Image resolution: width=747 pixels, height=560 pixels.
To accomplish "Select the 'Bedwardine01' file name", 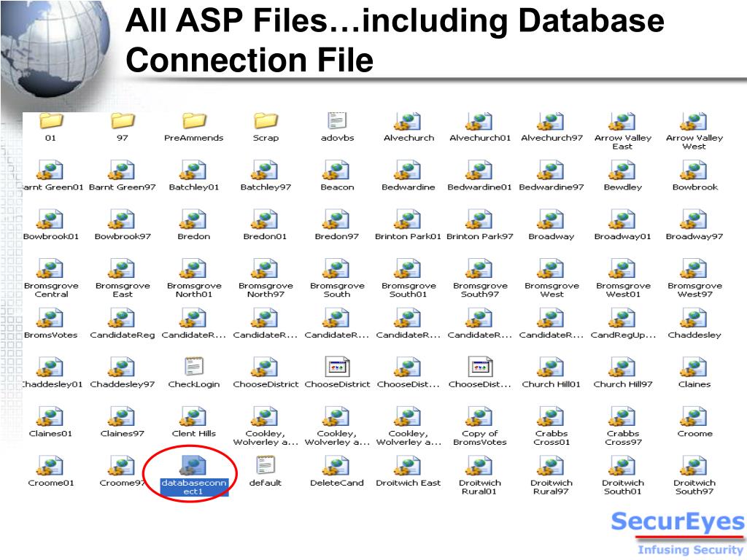I will (480, 187).
